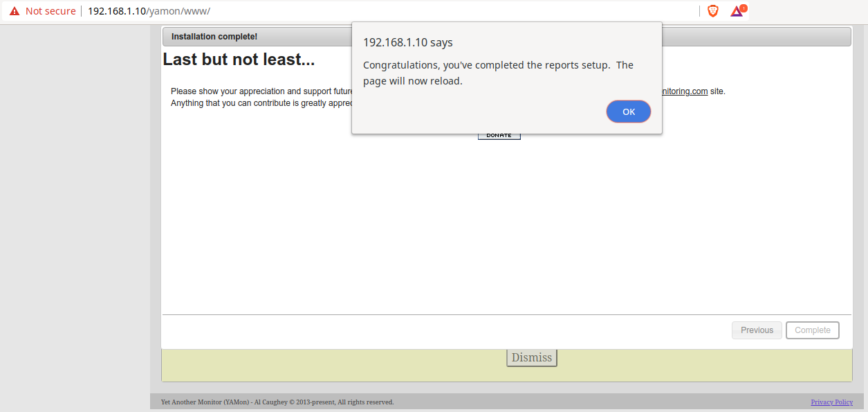The image size is (868, 412).
Task: Click the PayPal Donate button image
Action: click(499, 135)
